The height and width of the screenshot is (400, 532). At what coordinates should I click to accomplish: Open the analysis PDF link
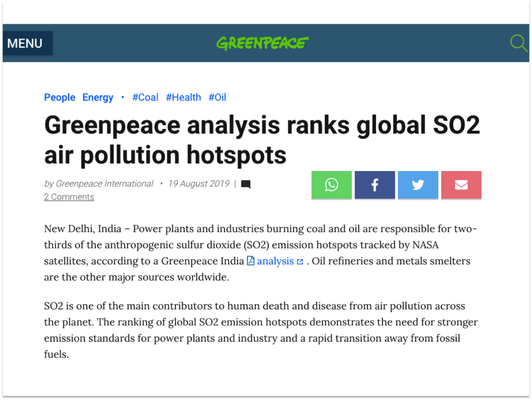[x=275, y=261]
